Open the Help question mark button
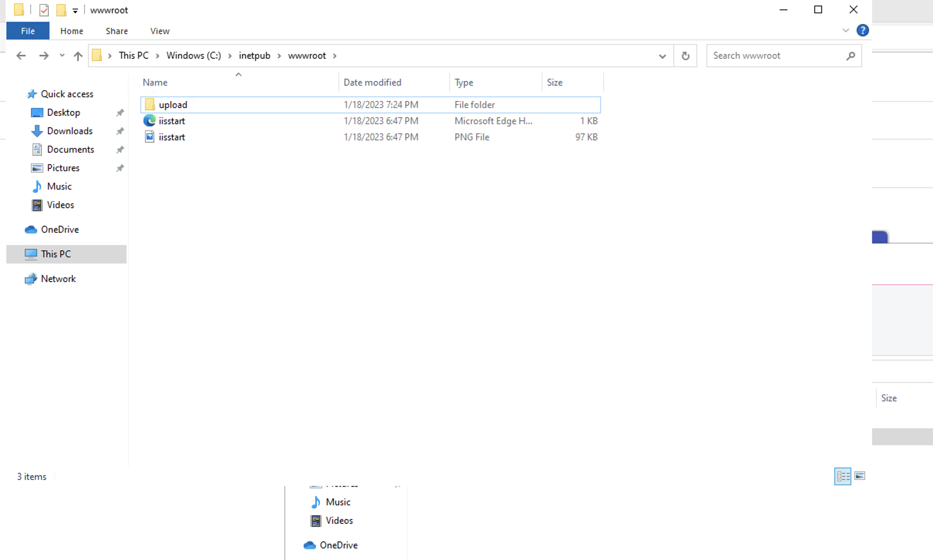 863,31
